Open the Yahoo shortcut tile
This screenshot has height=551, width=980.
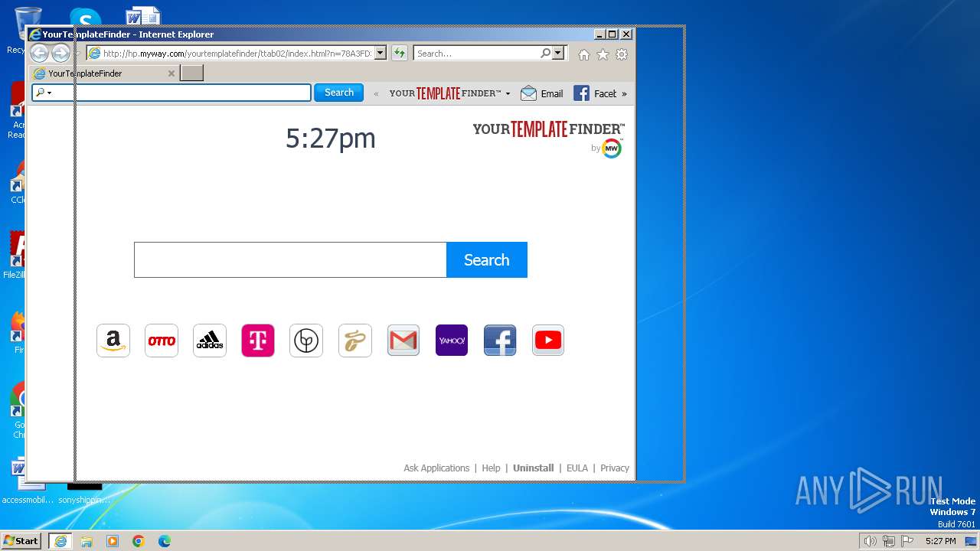452,341
